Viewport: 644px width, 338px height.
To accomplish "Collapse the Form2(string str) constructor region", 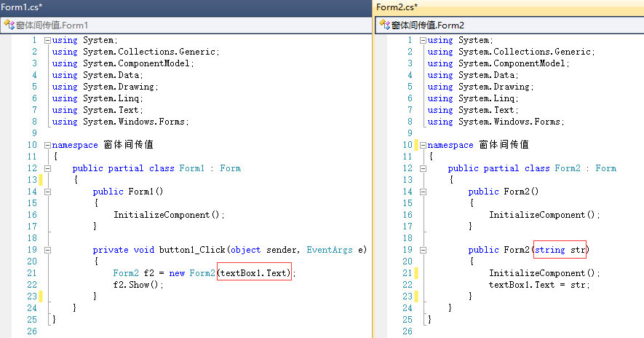I will click(x=423, y=250).
